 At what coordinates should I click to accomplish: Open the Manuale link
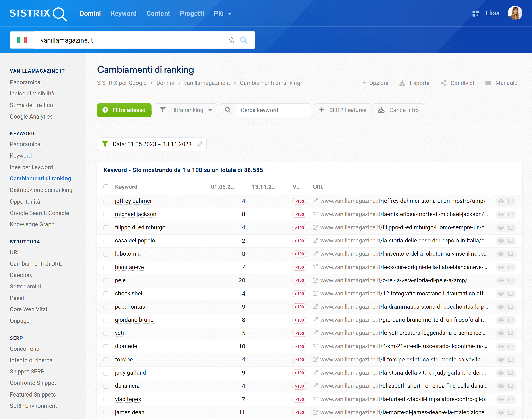(x=501, y=83)
